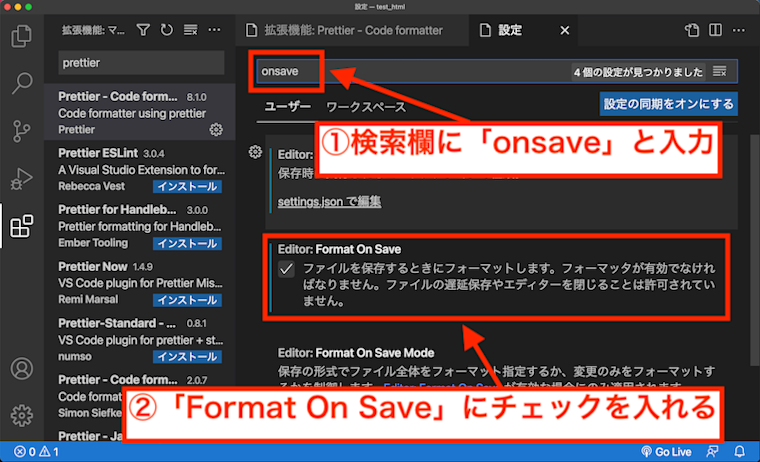This screenshot has height=462, width=760.
Task: Select the Extensions view icon
Action: click(x=21, y=226)
